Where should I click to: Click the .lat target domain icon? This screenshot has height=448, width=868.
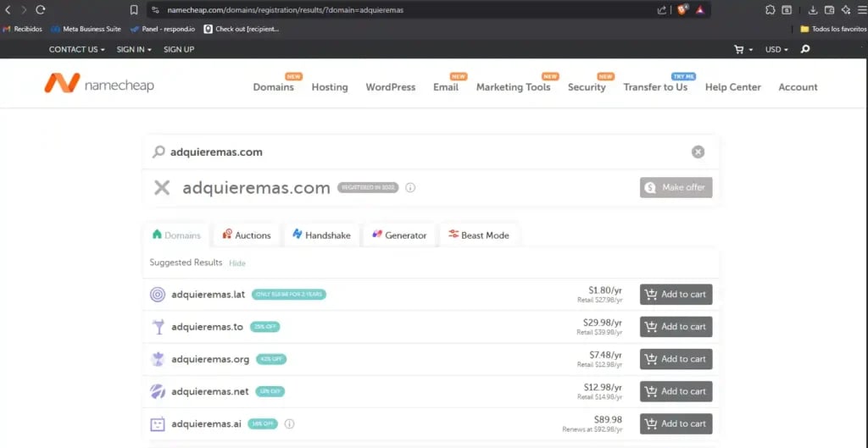[158, 294]
